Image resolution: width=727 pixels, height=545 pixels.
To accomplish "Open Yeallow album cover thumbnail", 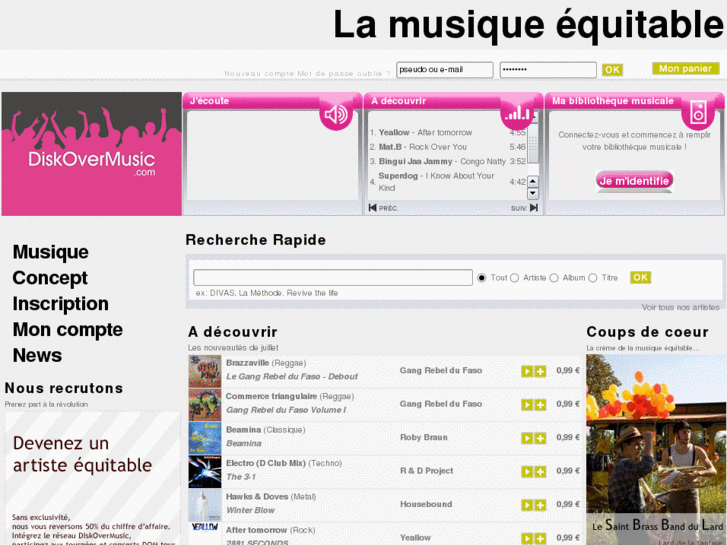I will [x=205, y=533].
